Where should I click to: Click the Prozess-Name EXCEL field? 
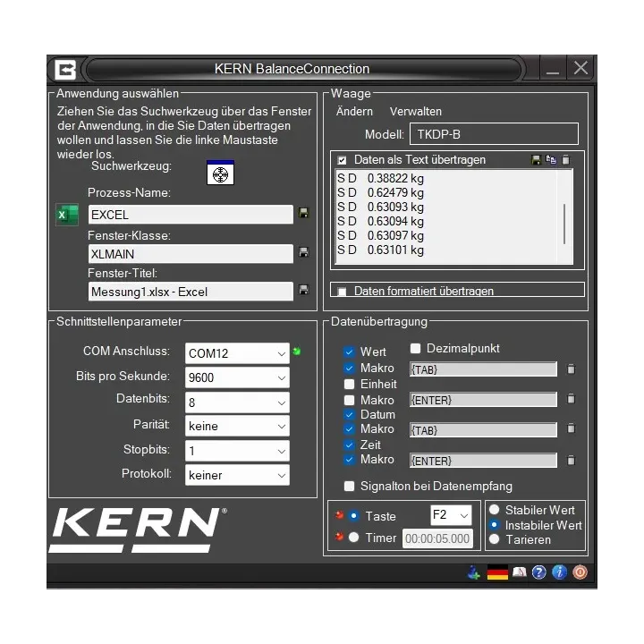tap(191, 215)
